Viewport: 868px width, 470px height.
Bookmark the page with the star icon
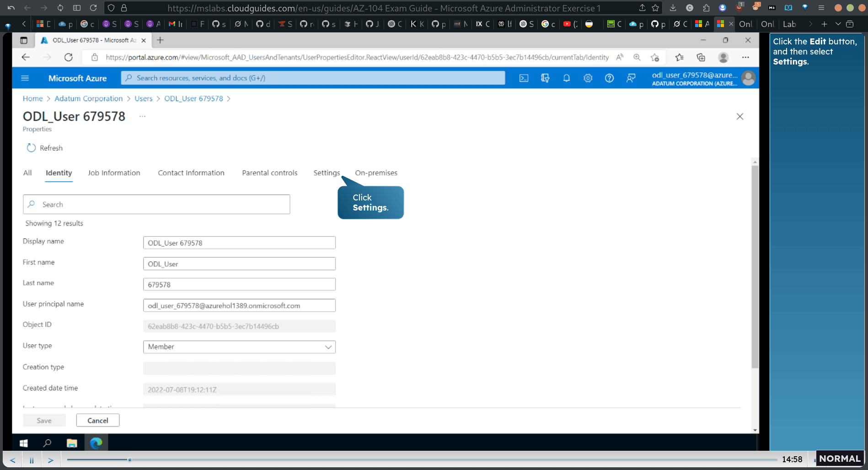655,8
